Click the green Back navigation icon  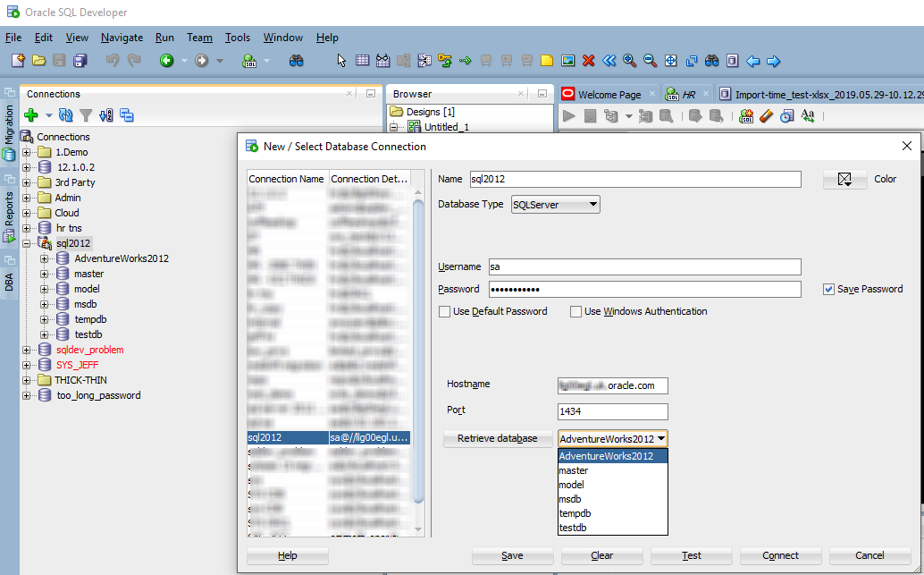coord(167,60)
